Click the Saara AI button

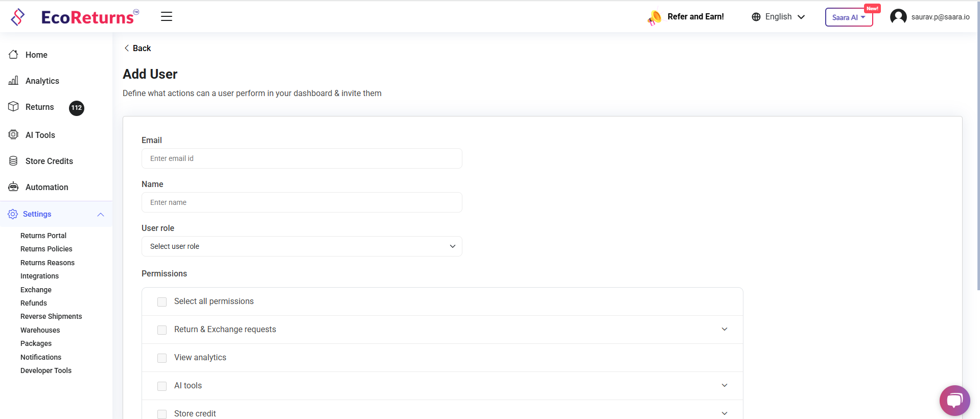point(848,17)
